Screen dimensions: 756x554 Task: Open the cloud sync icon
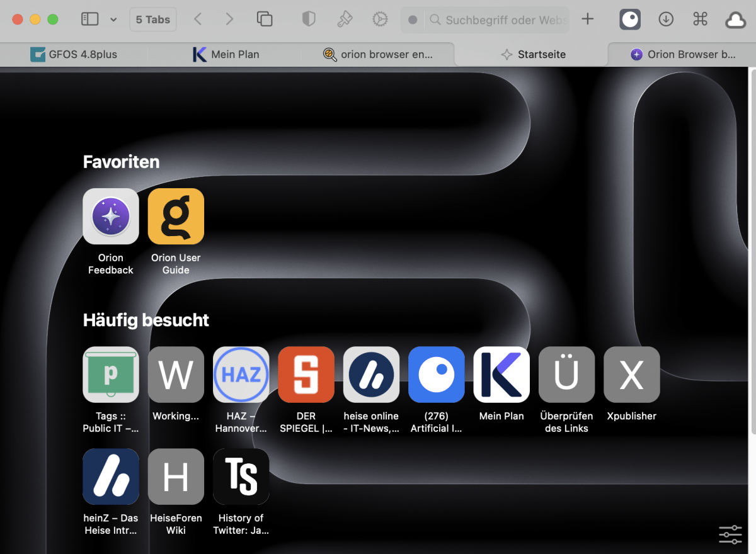[x=735, y=20]
